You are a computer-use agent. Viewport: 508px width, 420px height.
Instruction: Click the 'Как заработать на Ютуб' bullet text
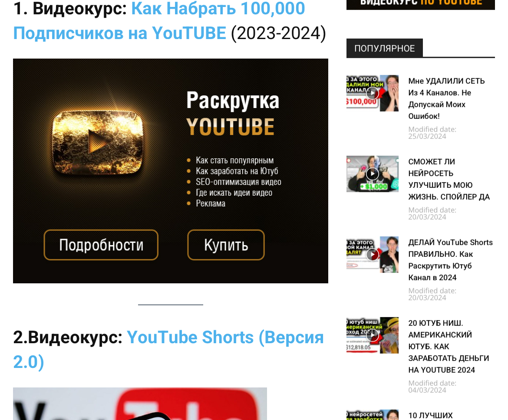coord(237,171)
